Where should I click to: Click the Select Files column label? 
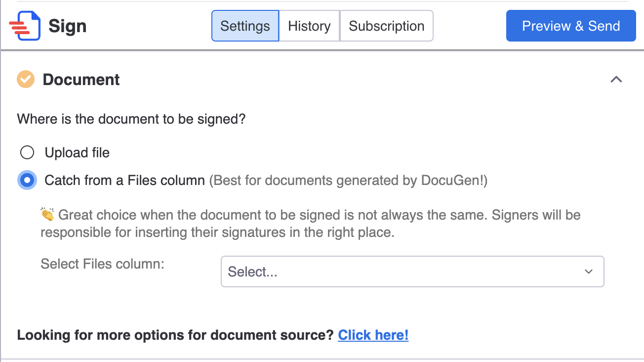point(102,264)
